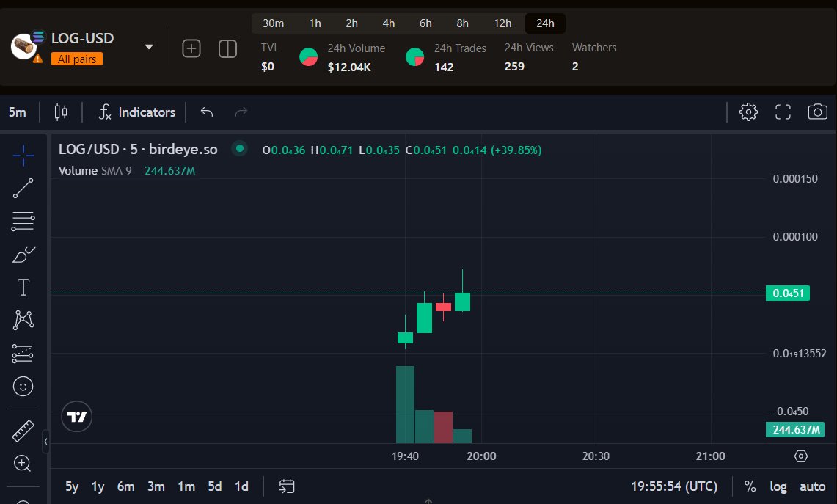Open the 5m interval selector
This screenshot has height=504, width=837.
16,112
